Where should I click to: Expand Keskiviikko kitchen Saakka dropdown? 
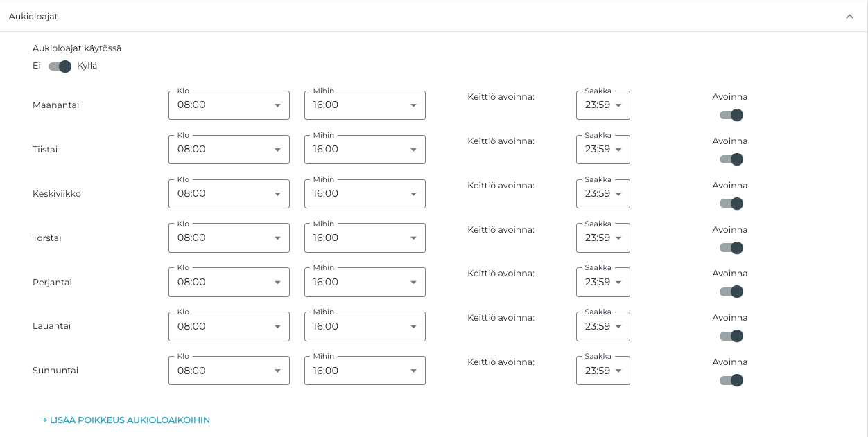[602, 194]
